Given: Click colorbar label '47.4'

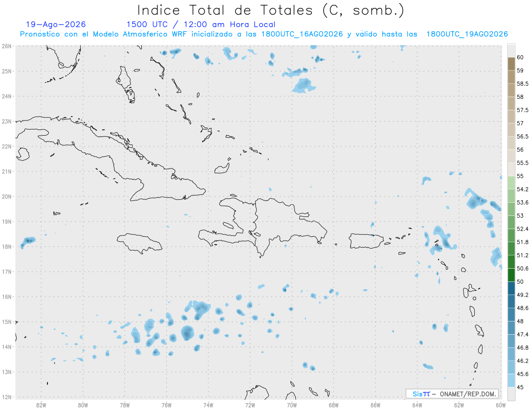Looking at the screenshot, I should pos(523,334).
